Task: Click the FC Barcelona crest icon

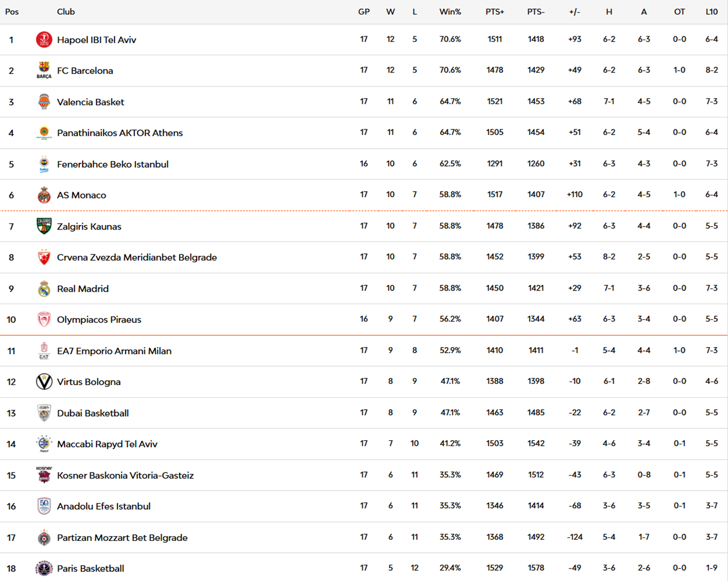Action: tap(44, 71)
